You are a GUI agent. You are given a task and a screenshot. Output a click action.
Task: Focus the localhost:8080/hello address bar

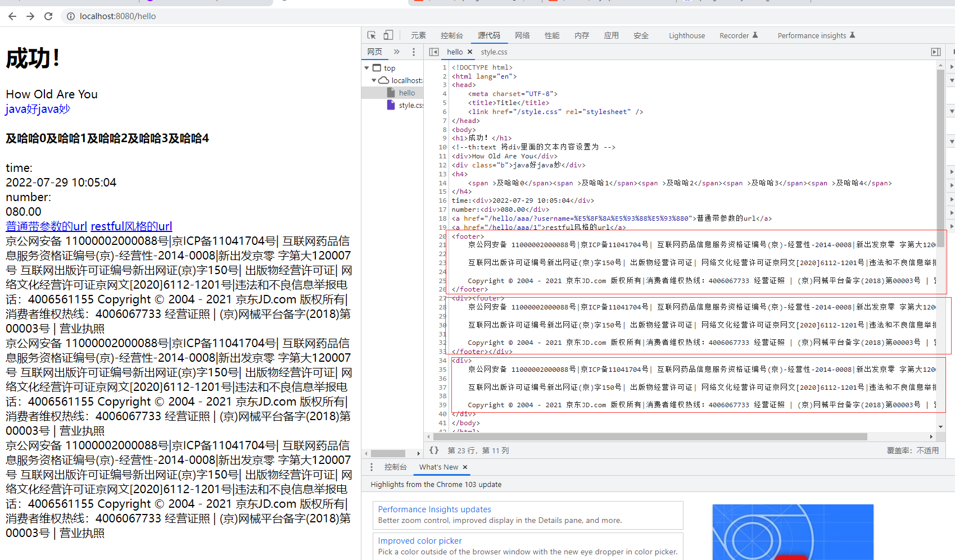[118, 16]
